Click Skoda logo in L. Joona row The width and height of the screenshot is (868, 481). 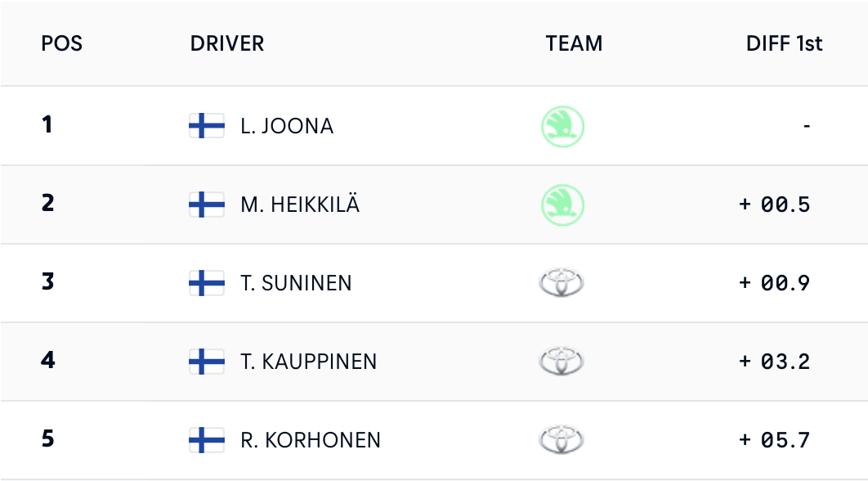tap(563, 127)
